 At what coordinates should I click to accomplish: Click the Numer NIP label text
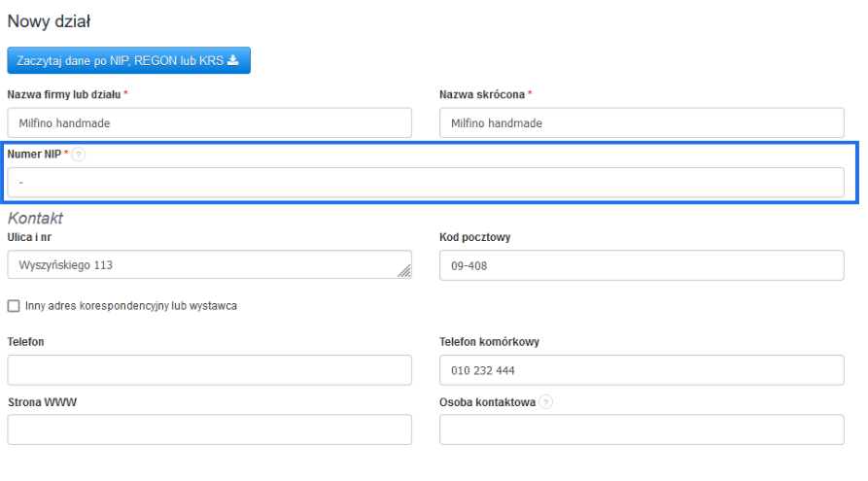pos(34,155)
